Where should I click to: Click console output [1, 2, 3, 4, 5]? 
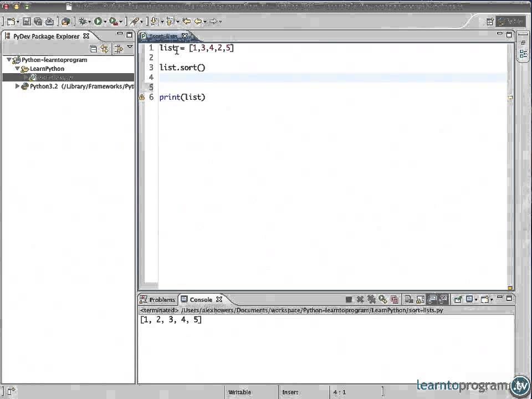pos(171,320)
